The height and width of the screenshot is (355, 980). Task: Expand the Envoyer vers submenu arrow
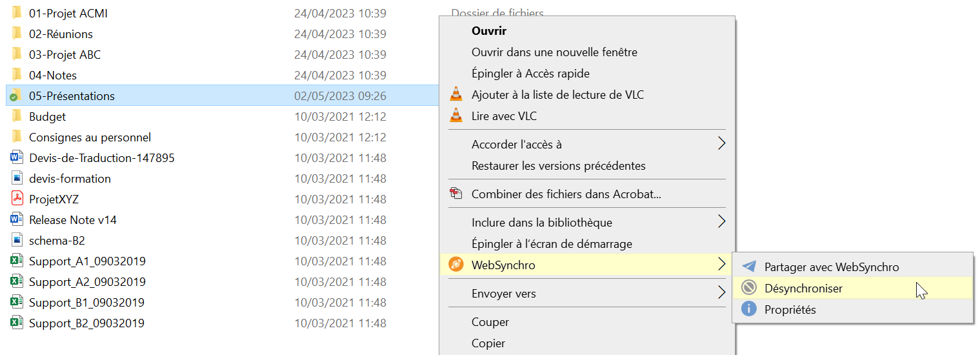tap(722, 292)
